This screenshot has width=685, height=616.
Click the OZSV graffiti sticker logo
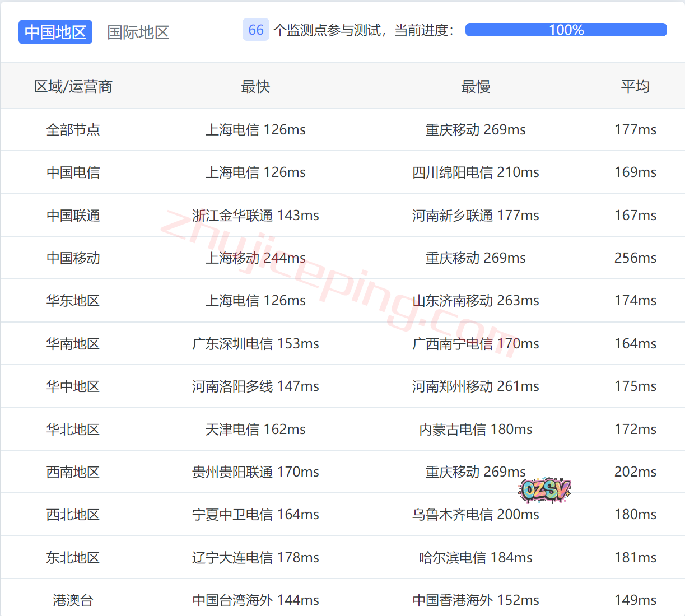click(x=544, y=490)
